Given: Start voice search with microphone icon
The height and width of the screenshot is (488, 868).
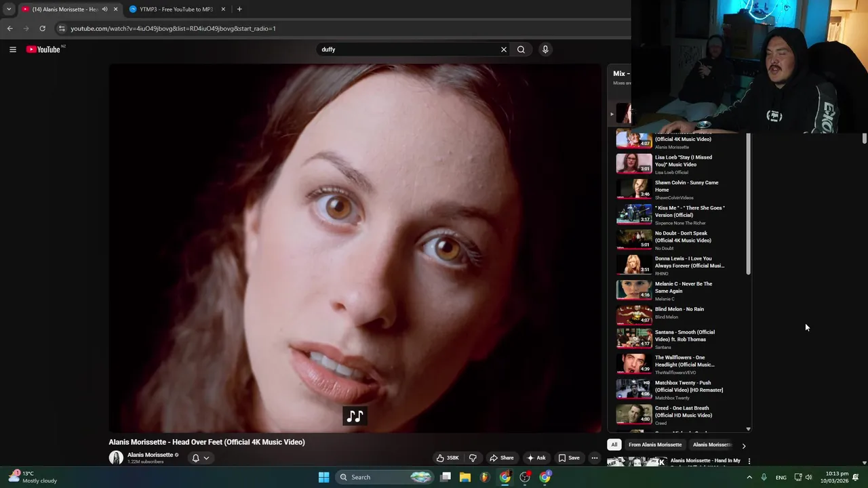Looking at the screenshot, I should click(x=545, y=49).
